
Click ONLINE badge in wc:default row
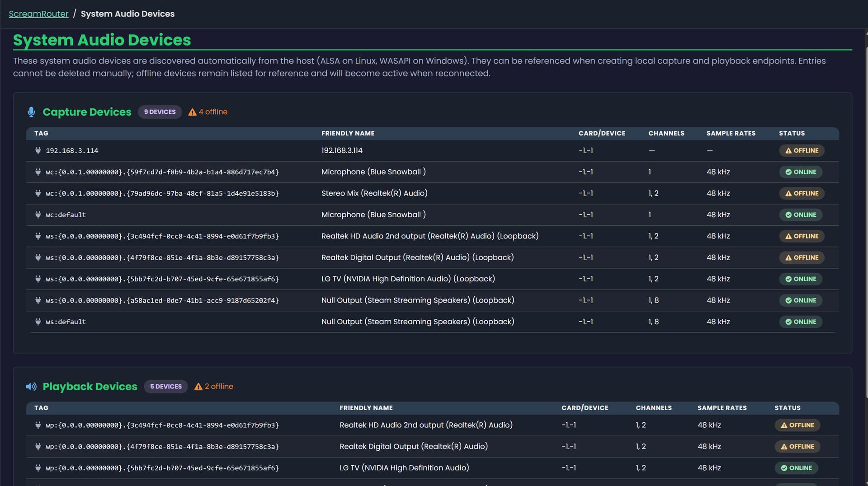click(x=800, y=215)
